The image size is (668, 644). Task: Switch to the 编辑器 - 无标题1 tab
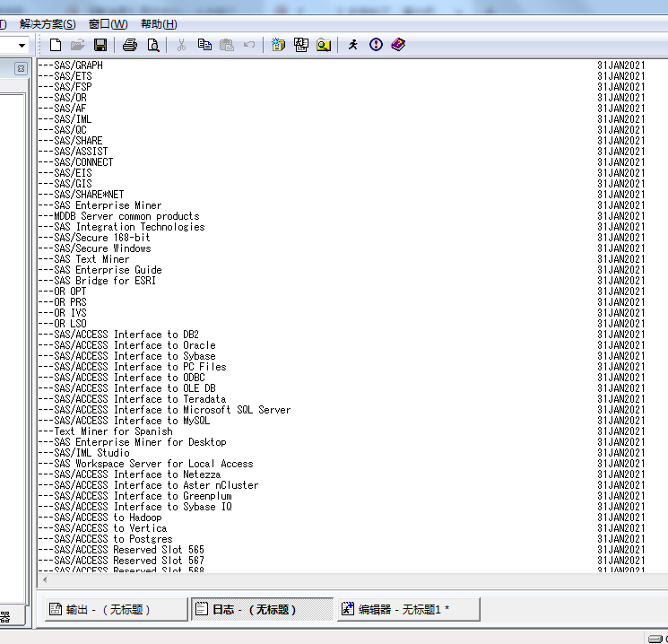tap(409, 610)
